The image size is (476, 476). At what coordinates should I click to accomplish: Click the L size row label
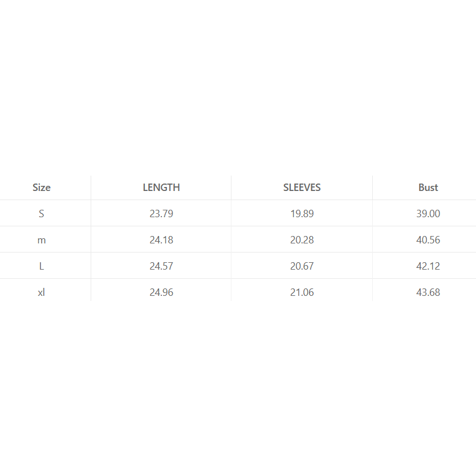[x=42, y=266]
